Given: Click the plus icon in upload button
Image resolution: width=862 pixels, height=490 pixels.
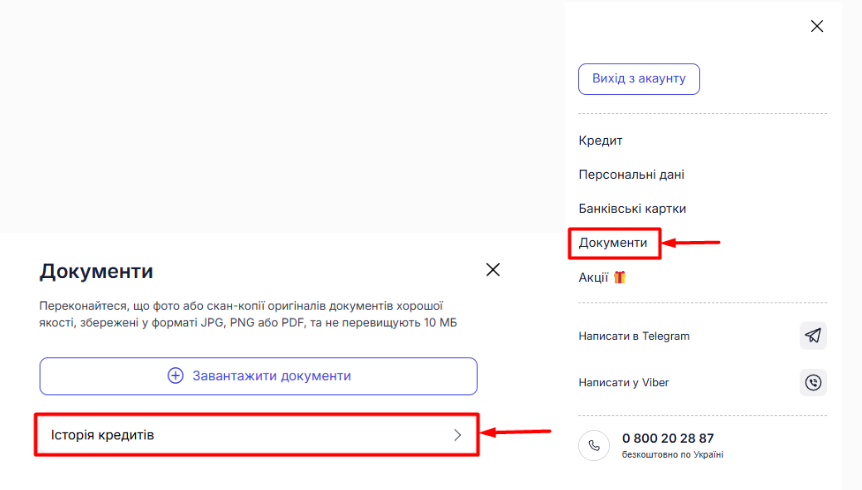Looking at the screenshot, I should (x=176, y=376).
